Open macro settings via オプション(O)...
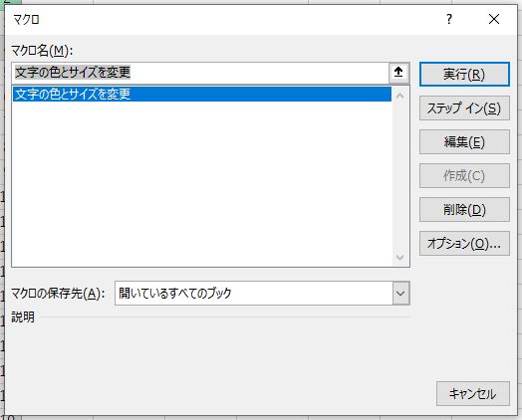Image resolution: width=522 pixels, height=420 pixels. click(464, 244)
